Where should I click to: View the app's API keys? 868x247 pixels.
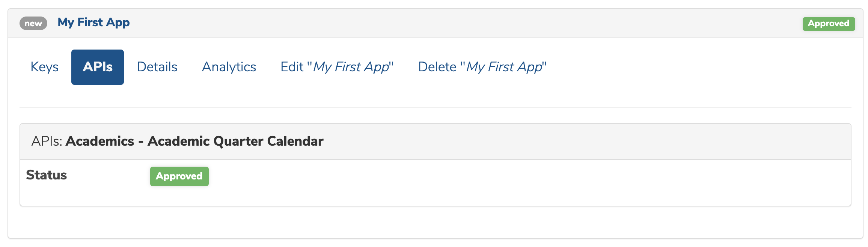[x=44, y=67]
